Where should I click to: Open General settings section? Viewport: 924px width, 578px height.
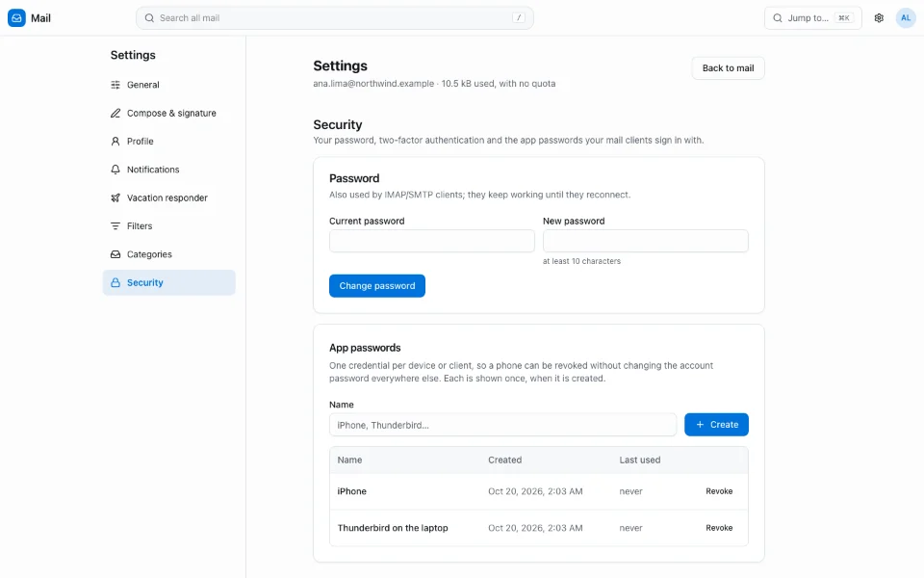click(169, 85)
